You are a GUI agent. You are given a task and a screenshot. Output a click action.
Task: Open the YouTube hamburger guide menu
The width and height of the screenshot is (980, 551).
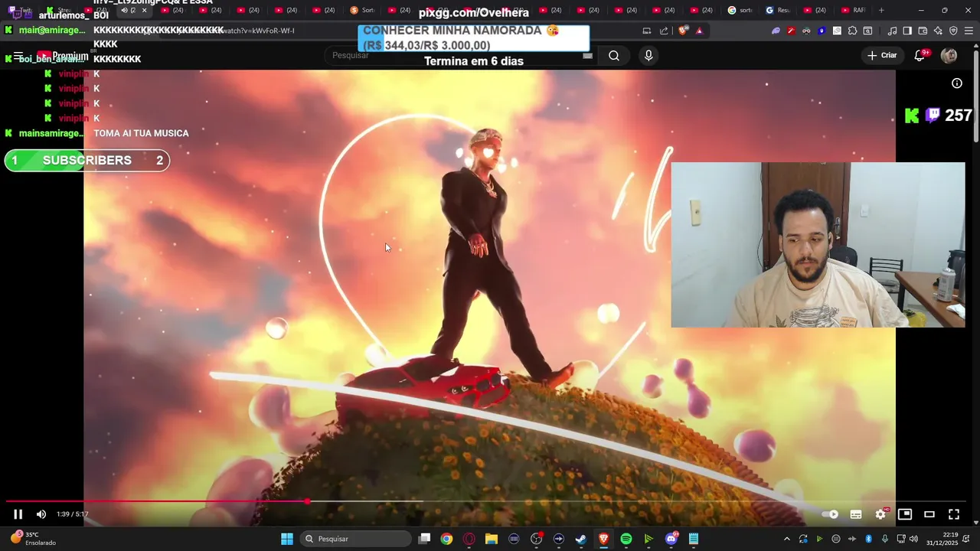18,56
